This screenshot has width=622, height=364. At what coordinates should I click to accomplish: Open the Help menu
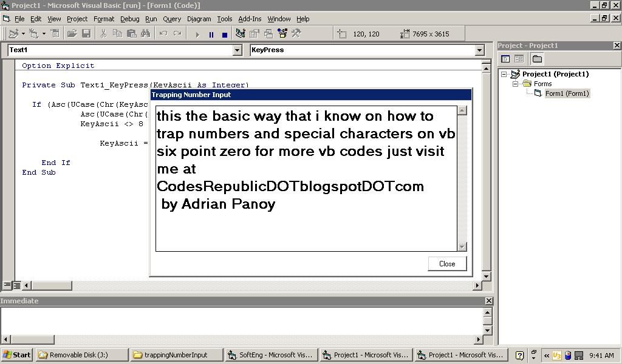click(x=302, y=19)
